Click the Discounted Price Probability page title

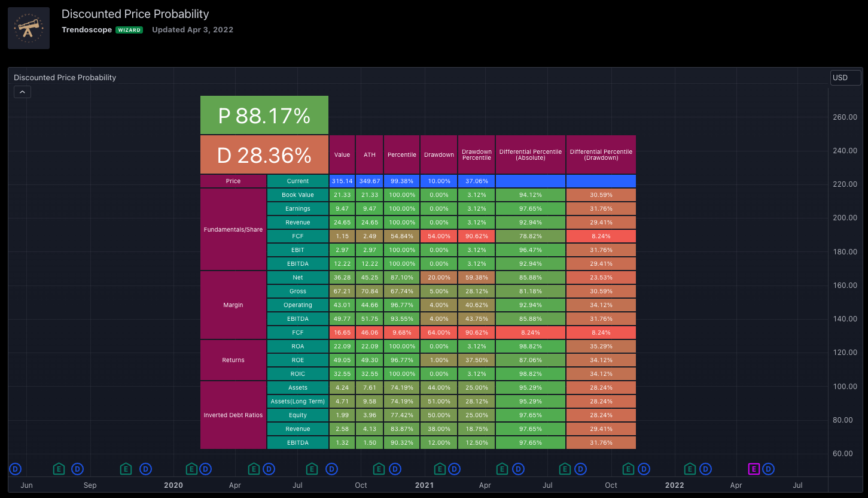(135, 14)
